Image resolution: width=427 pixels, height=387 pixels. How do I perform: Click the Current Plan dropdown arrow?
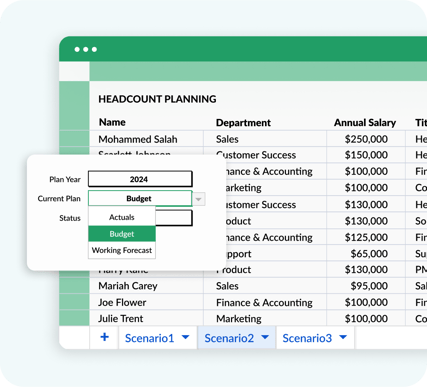coord(199,199)
